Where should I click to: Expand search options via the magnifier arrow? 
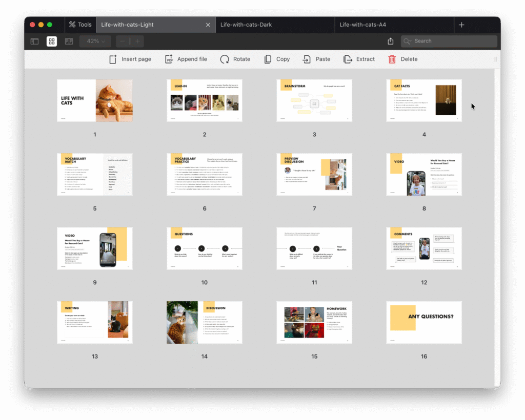pos(408,41)
